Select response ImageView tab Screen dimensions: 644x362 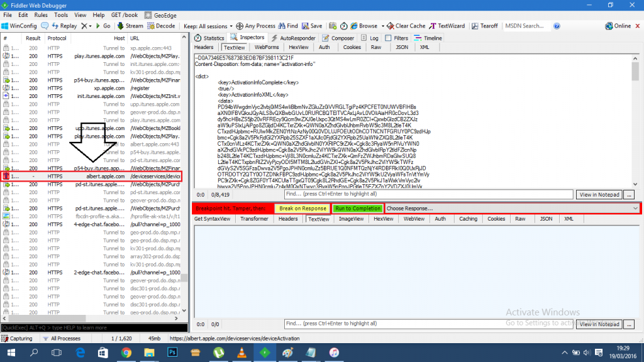pyautogui.click(x=351, y=219)
